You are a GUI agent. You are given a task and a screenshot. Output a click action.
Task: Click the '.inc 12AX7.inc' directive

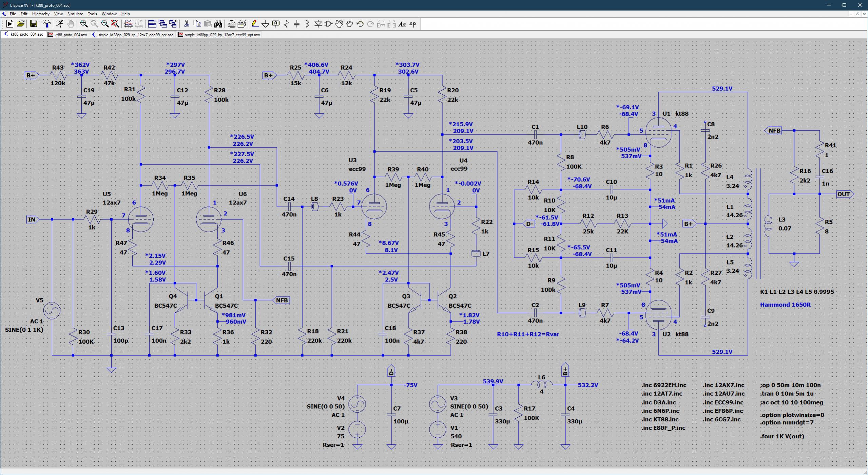tap(724, 385)
